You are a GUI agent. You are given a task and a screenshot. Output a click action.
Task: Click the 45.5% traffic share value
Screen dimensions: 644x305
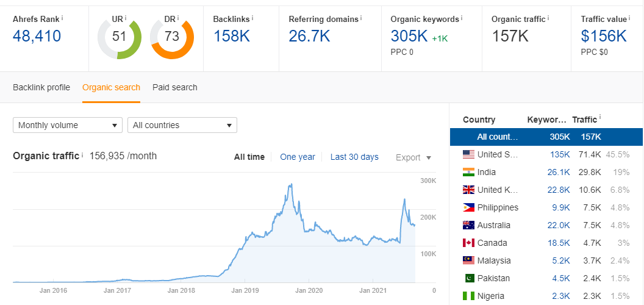click(x=618, y=154)
